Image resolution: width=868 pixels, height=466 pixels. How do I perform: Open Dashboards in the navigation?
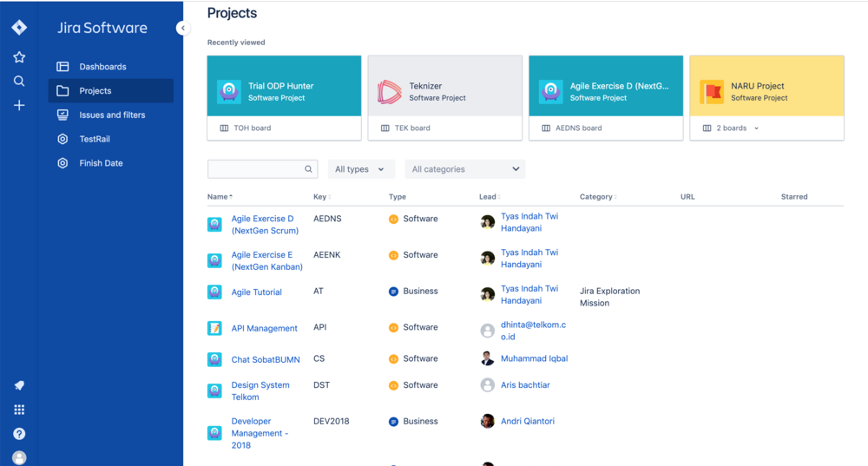coord(111,67)
